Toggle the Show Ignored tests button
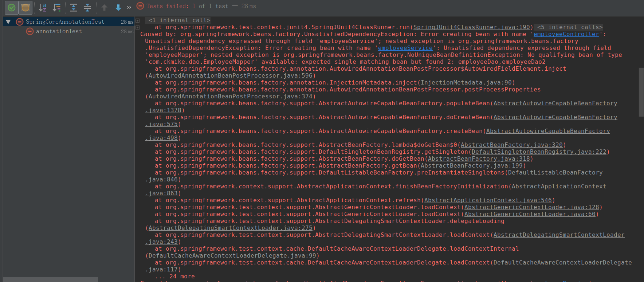644x282 pixels. (25, 7)
